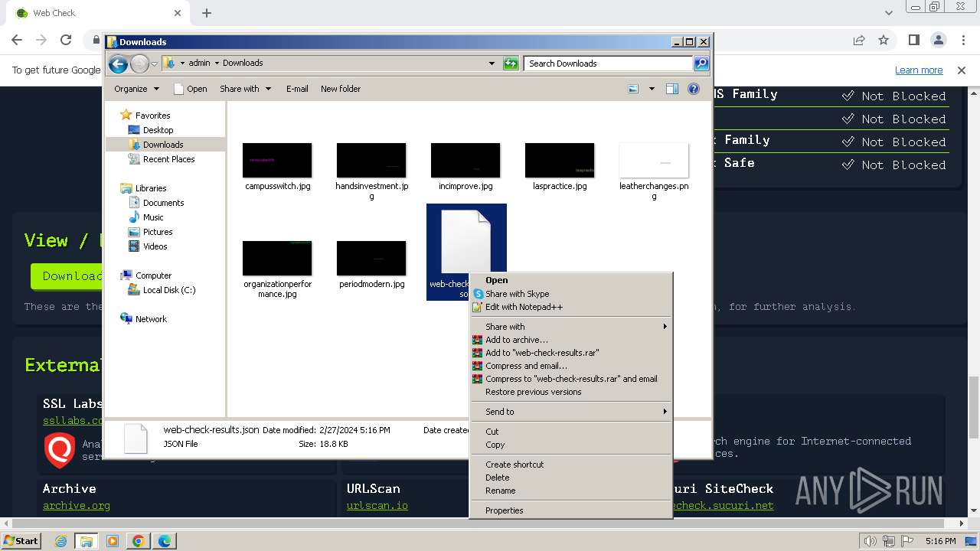Refresh the Downloads folder view

pyautogui.click(x=511, y=64)
